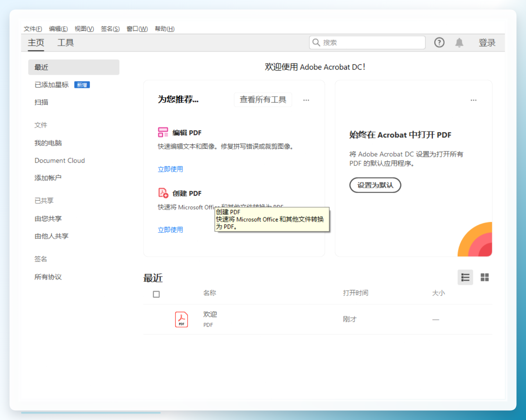Open the 编辑(E) menu
The width and height of the screenshot is (526, 420).
tap(58, 29)
